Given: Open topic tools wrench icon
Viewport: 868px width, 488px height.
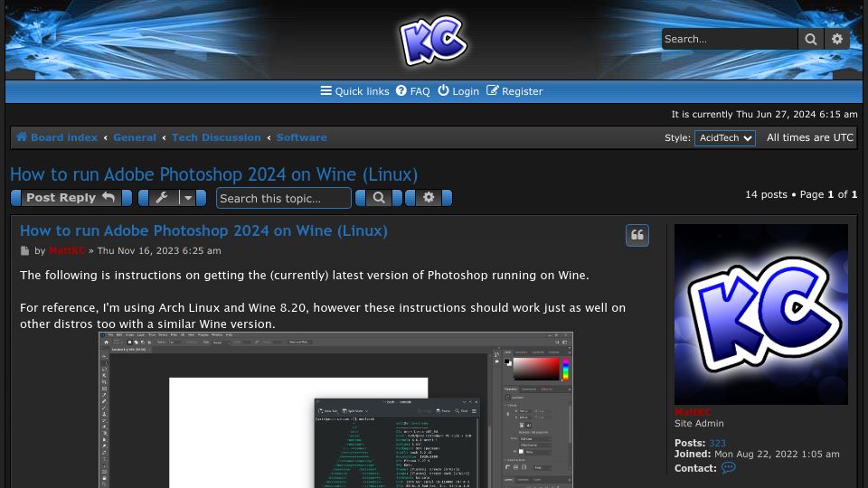Looking at the screenshot, I should (x=162, y=198).
